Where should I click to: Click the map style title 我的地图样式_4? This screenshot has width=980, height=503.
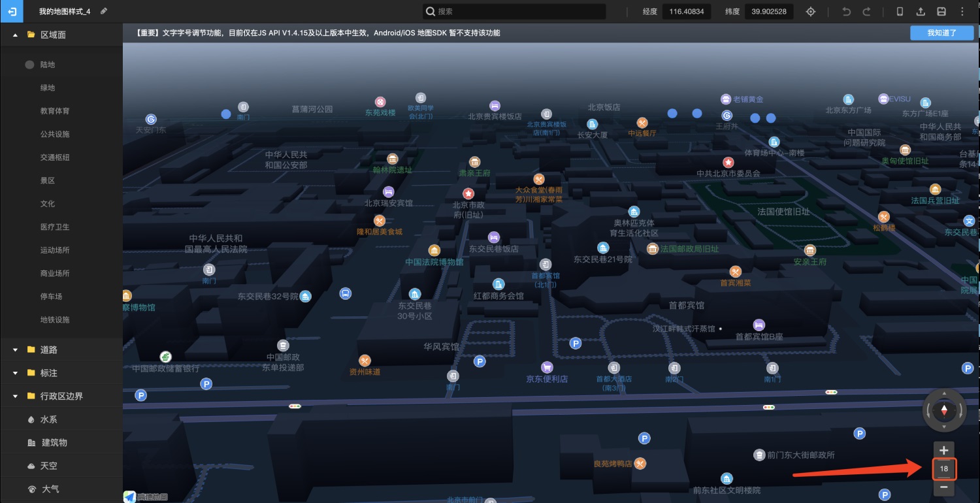point(65,12)
